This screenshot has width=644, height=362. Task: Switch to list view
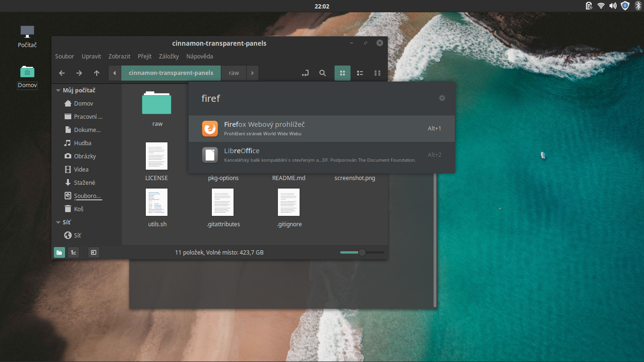pyautogui.click(x=360, y=73)
